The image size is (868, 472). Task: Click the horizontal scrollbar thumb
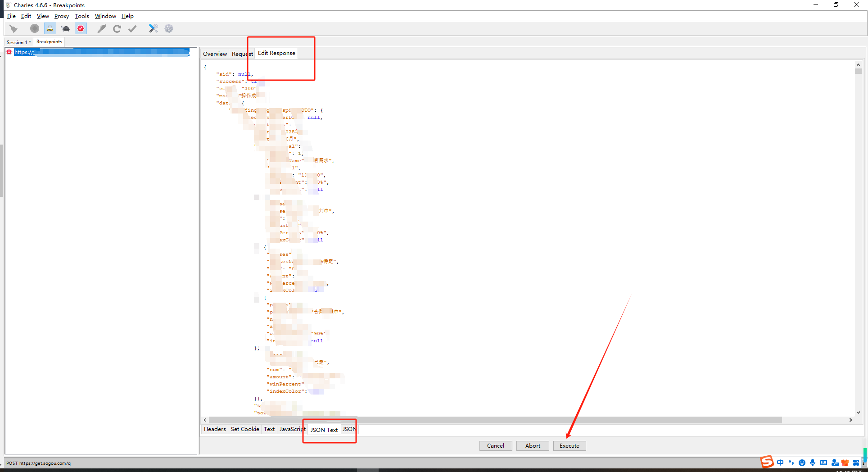[495, 420]
